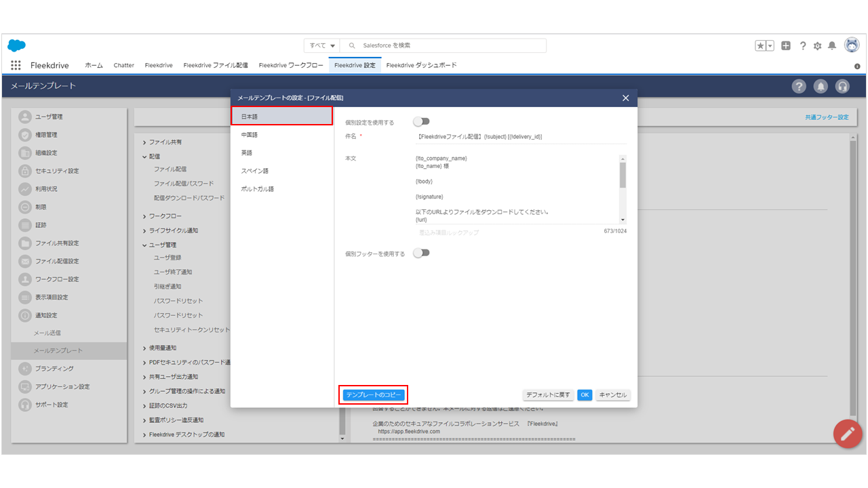Click the テンプレートのコピー button
Image resolution: width=868 pixels, height=488 pixels.
374,394
